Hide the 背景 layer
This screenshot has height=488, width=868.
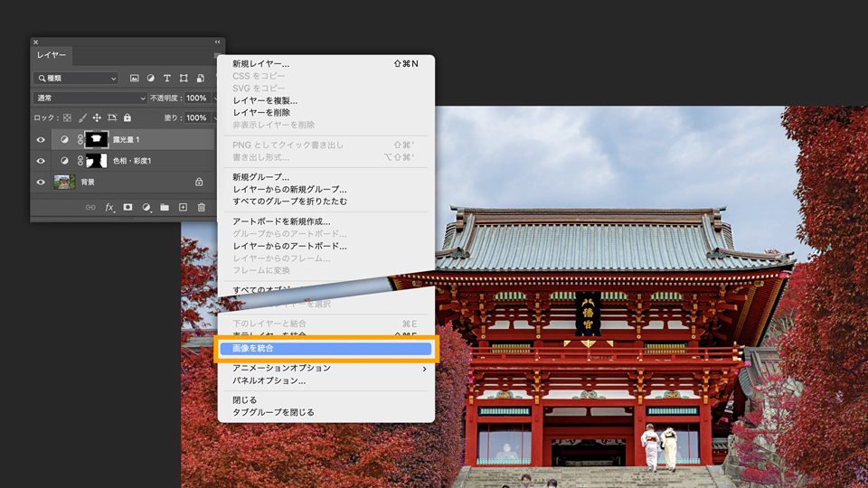(x=41, y=182)
